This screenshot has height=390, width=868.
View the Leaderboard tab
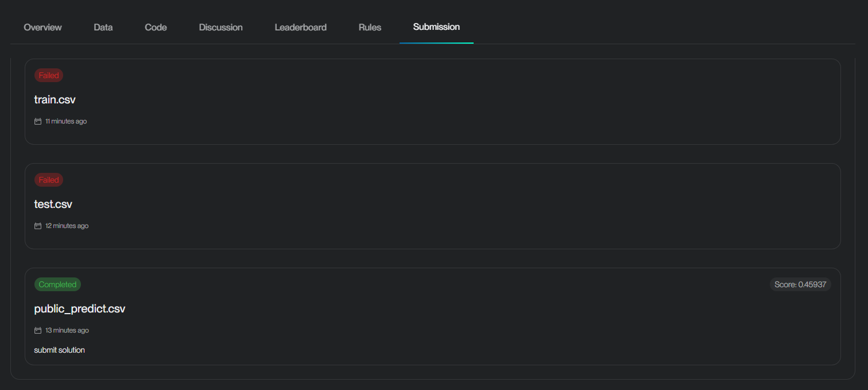(300, 27)
